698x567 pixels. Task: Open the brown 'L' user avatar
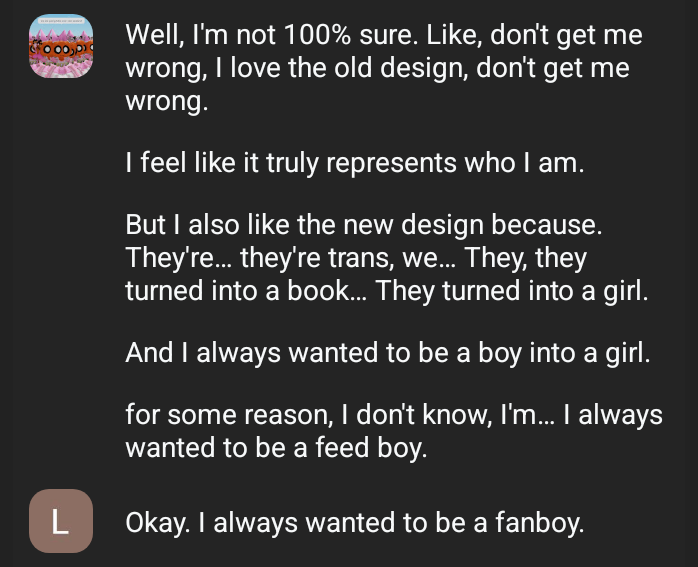point(60,521)
